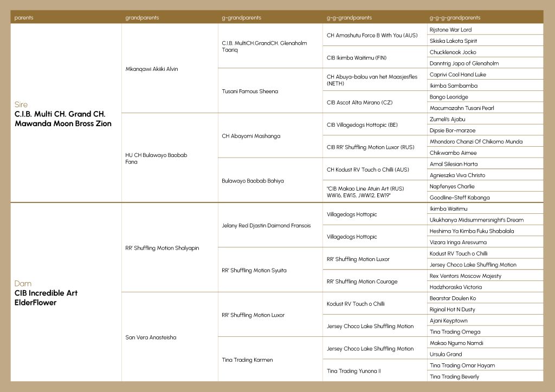
Task: Click 'CH Abuya-balou van het Maasjesfles (NETH)'
Action: click(372, 80)
